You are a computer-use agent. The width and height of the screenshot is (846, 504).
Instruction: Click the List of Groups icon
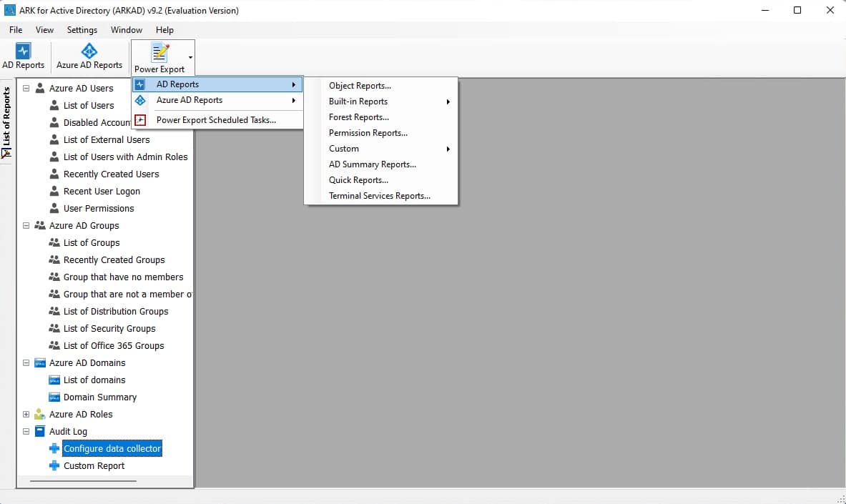pos(54,243)
